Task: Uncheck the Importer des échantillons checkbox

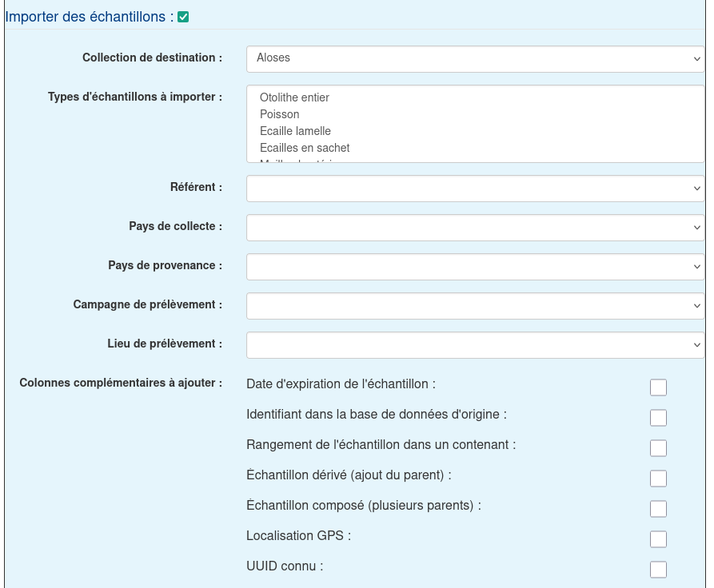Action: point(183,17)
